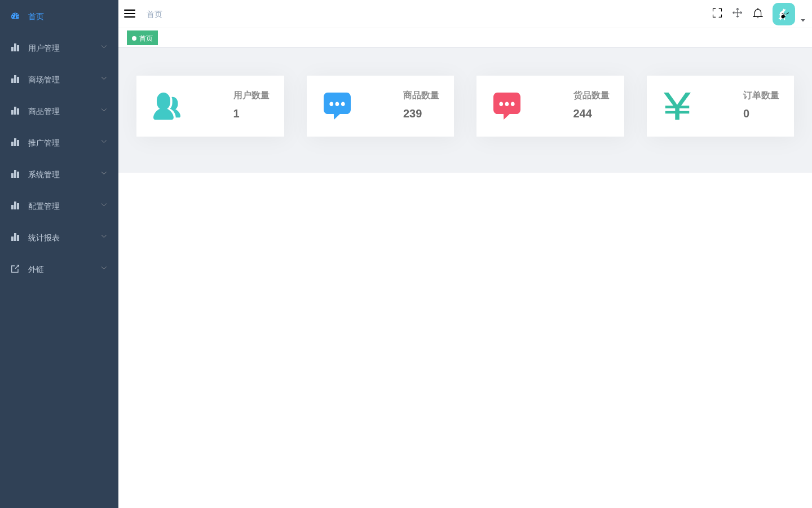812x508 pixels.
Task: Click the 用户数量 label
Action: click(x=251, y=95)
